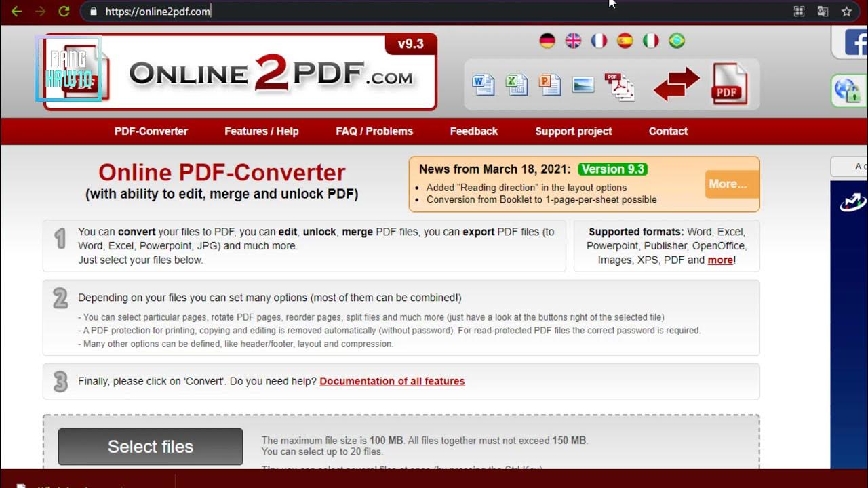Click the red conversion arrows icon
The width and height of the screenshot is (868, 488).
676,83
